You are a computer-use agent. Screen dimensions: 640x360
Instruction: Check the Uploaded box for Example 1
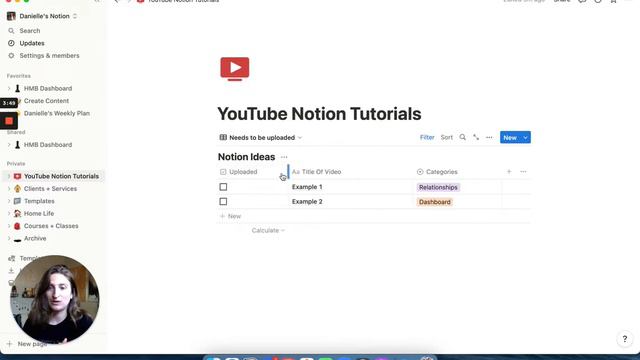[x=223, y=187]
